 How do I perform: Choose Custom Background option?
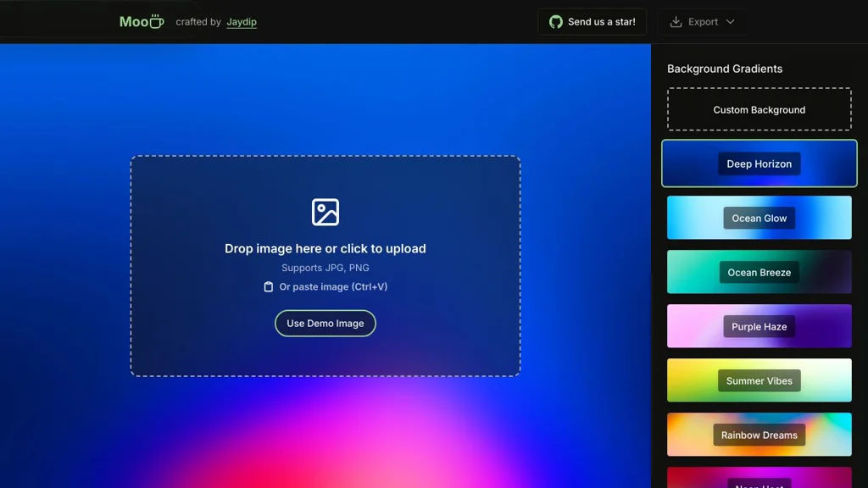(x=759, y=109)
